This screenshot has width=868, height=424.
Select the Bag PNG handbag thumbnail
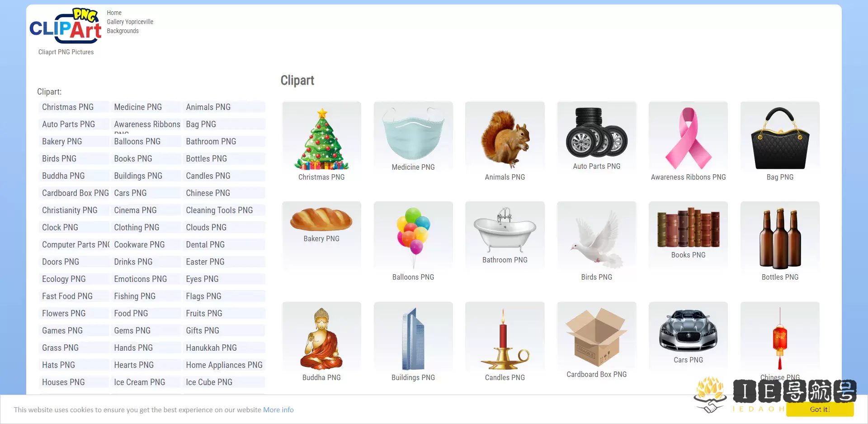coord(779,136)
